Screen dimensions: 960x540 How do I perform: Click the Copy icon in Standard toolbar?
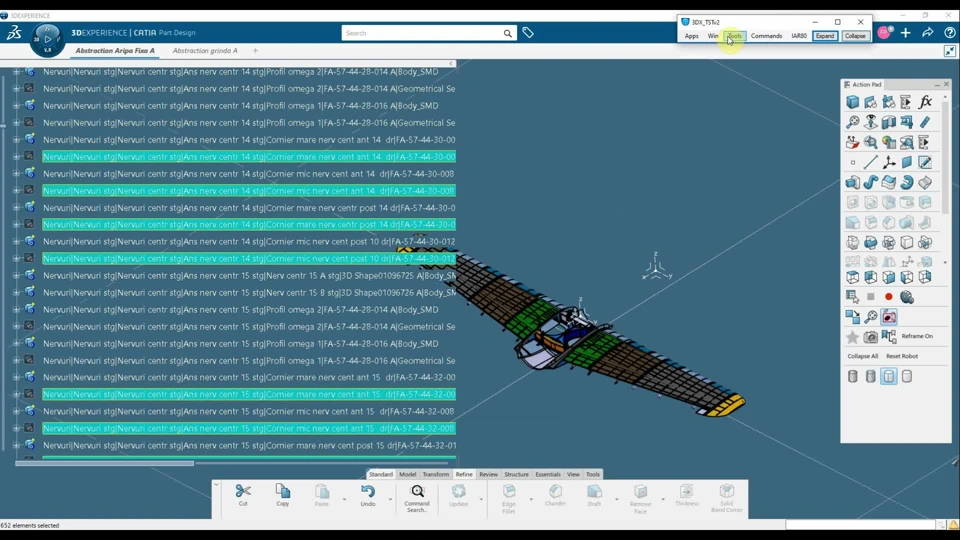pos(282,495)
